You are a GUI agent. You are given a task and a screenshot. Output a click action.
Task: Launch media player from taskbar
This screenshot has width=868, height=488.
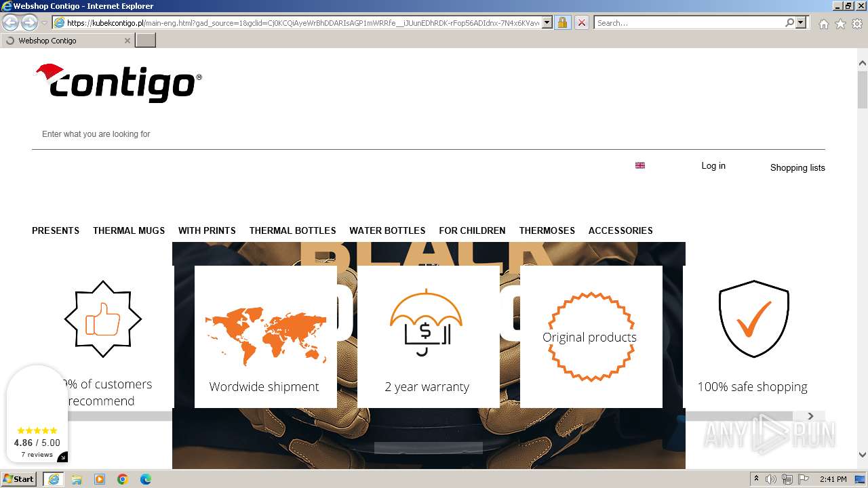[x=100, y=479]
